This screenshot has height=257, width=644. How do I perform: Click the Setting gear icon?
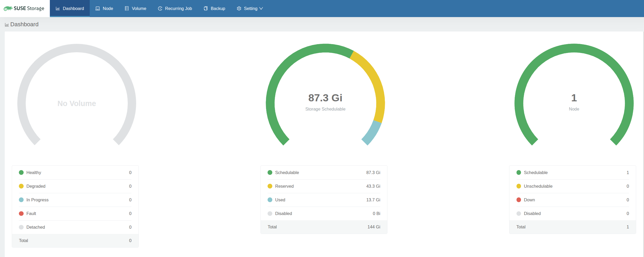pos(239,8)
